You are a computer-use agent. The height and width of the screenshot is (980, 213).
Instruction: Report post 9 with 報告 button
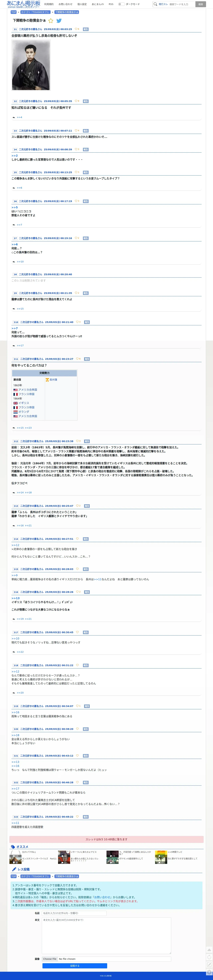[x=86, y=293]
